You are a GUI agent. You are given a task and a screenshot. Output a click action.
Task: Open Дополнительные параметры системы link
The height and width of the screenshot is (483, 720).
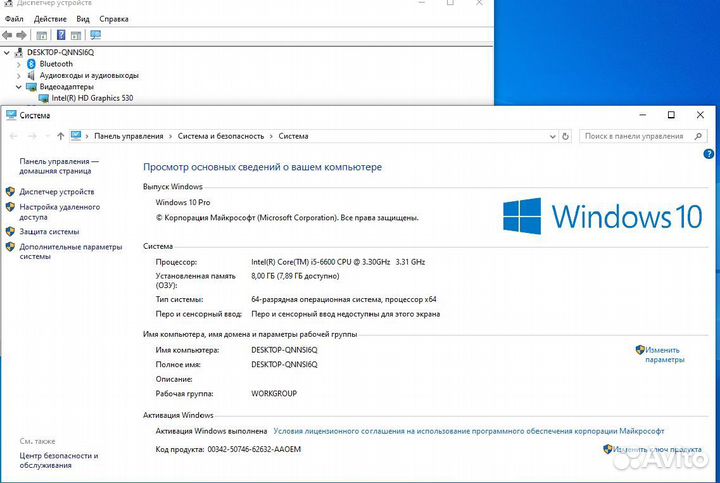click(x=71, y=252)
